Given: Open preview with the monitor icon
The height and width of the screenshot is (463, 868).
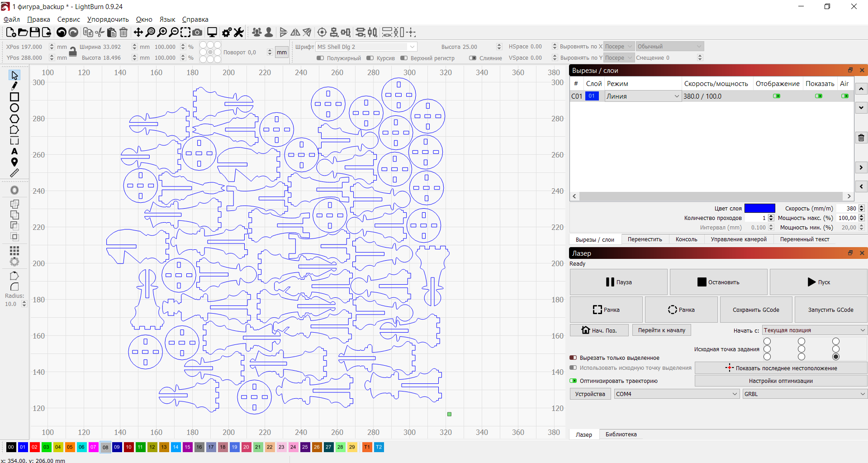Looking at the screenshot, I should [x=212, y=32].
